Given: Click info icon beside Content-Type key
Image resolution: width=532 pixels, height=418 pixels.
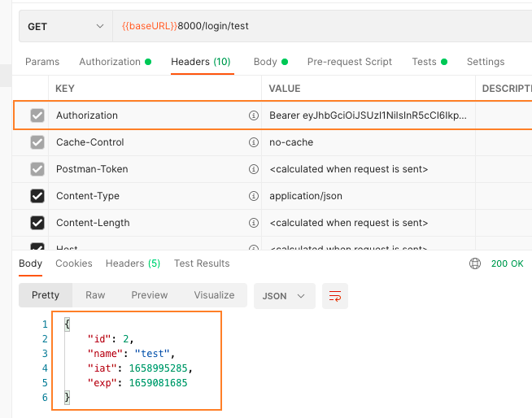Looking at the screenshot, I should (253, 196).
